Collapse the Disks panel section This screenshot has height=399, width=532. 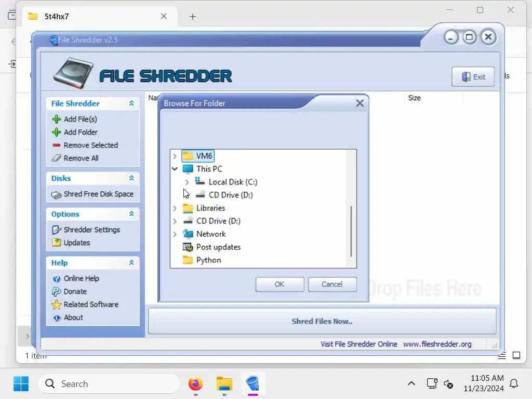click(x=131, y=178)
